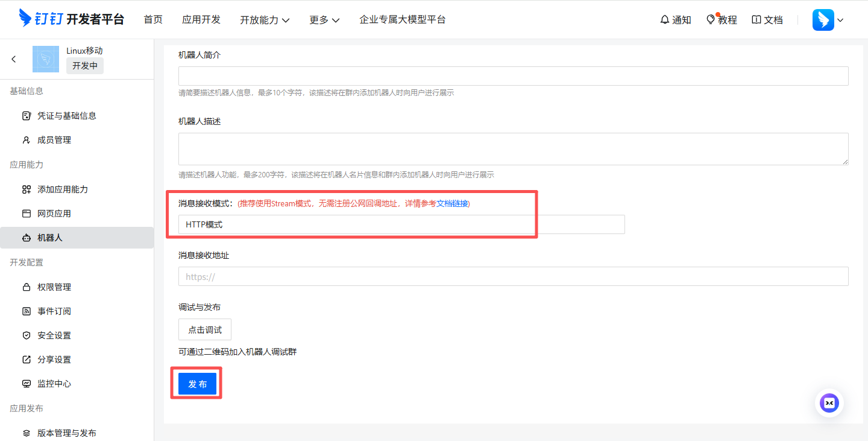This screenshot has width=868, height=441.
Task: Open the notification bell icon
Action: (x=665, y=20)
